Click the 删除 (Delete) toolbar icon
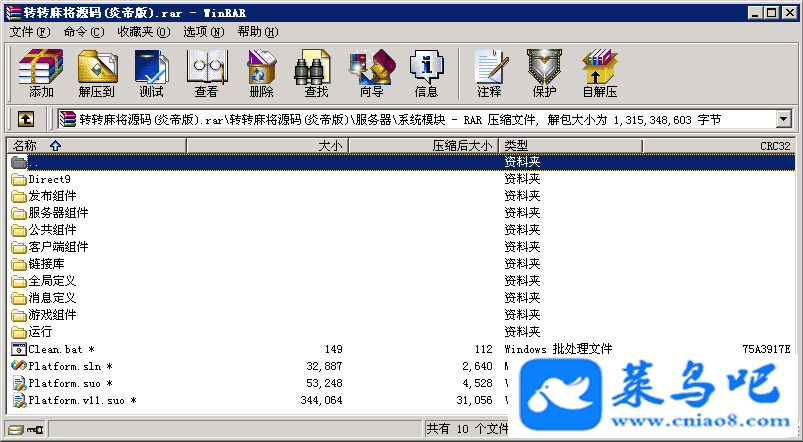The height and width of the screenshot is (442, 803). tap(262, 73)
